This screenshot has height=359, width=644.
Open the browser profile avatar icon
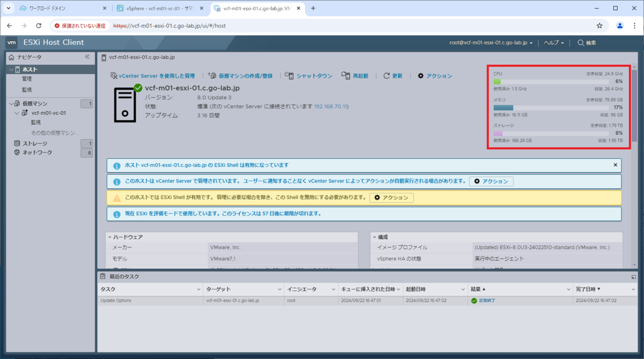pos(620,25)
